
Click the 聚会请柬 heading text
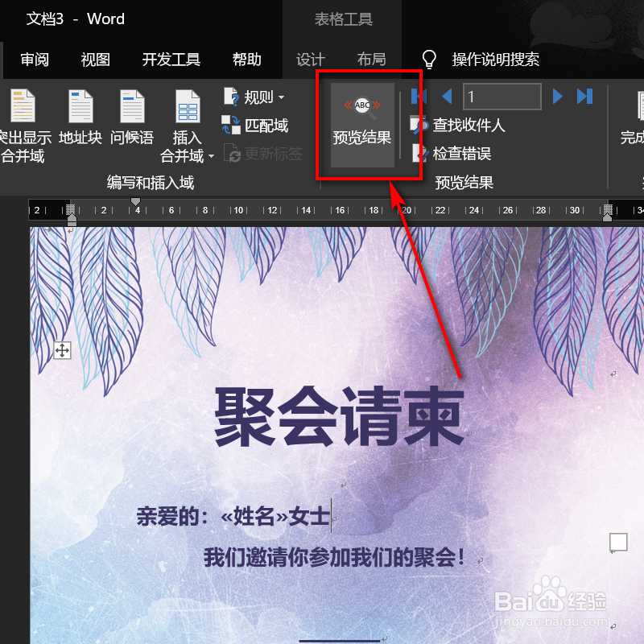tap(339, 417)
